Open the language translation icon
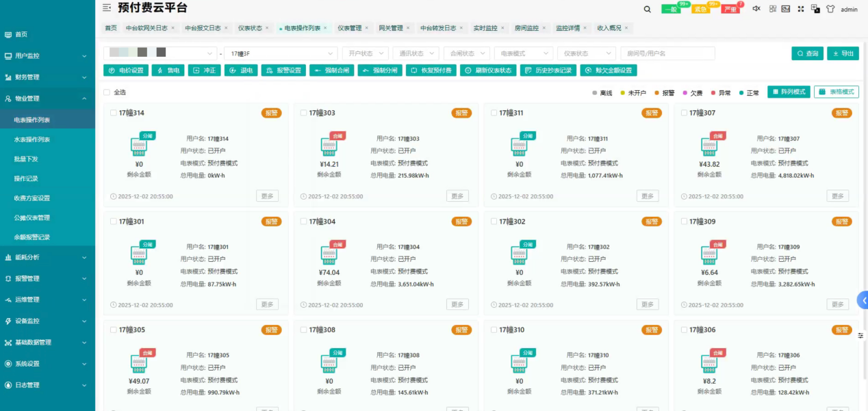Image resolution: width=868 pixels, height=411 pixels. (x=815, y=9)
